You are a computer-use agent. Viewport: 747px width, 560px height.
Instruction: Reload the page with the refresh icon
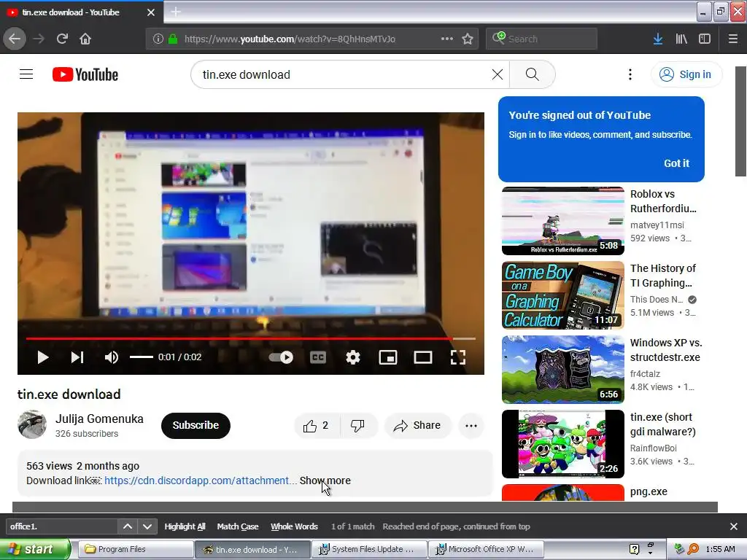point(62,39)
